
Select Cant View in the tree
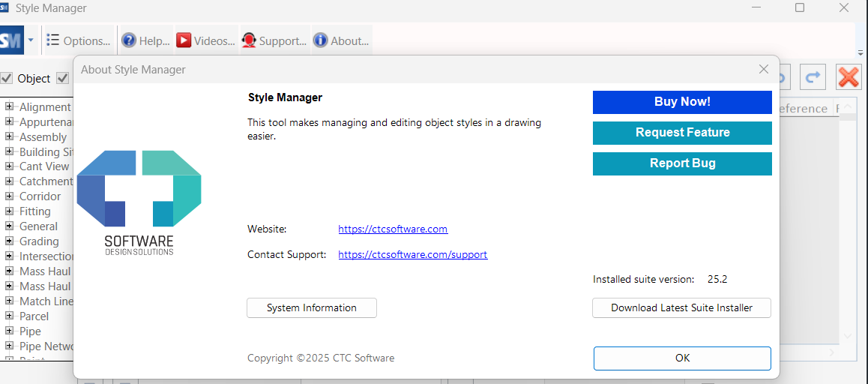click(44, 166)
